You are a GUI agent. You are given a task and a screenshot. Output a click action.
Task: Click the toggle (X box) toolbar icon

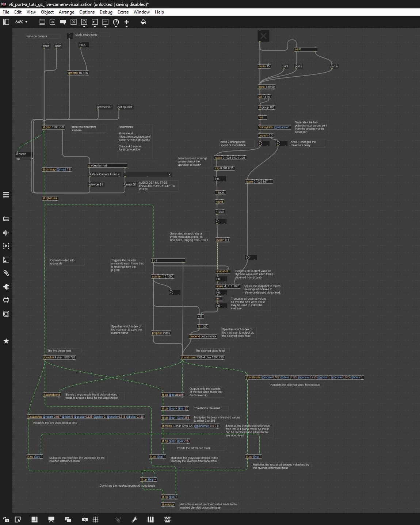tap(74, 22)
